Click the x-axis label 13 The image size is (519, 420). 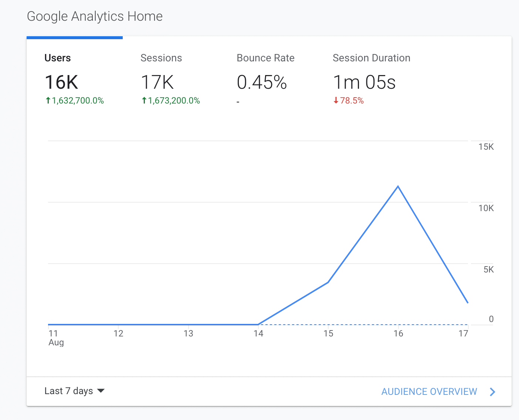189,333
